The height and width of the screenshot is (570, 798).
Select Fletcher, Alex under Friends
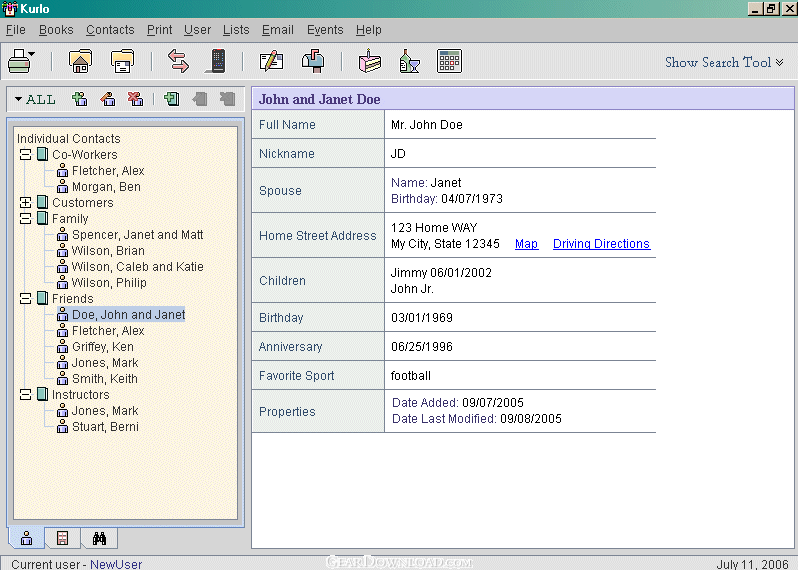point(108,331)
